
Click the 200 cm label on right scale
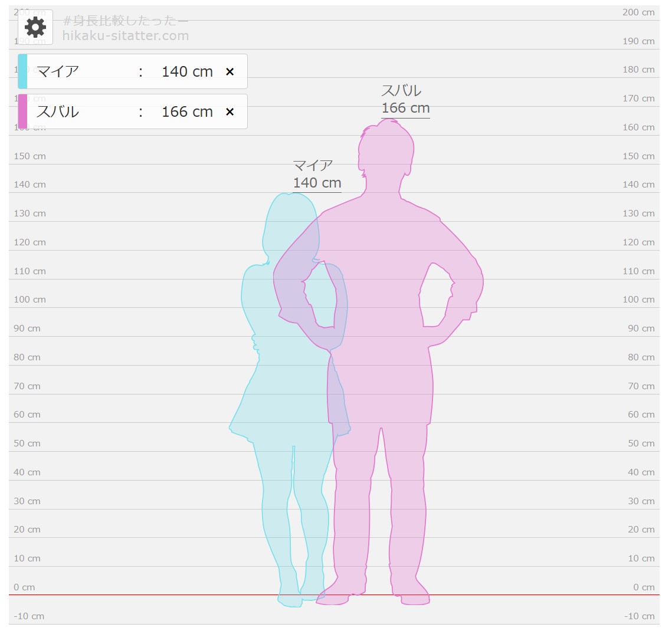[x=638, y=12]
